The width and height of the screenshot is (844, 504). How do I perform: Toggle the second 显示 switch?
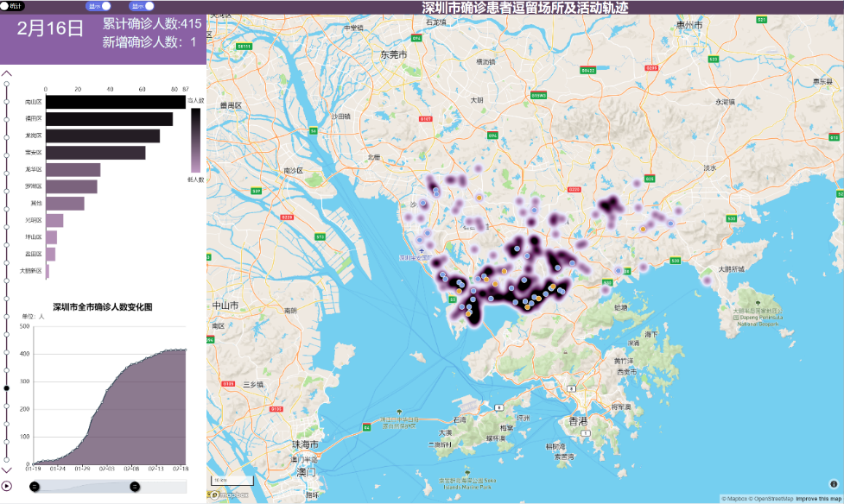(143, 6)
